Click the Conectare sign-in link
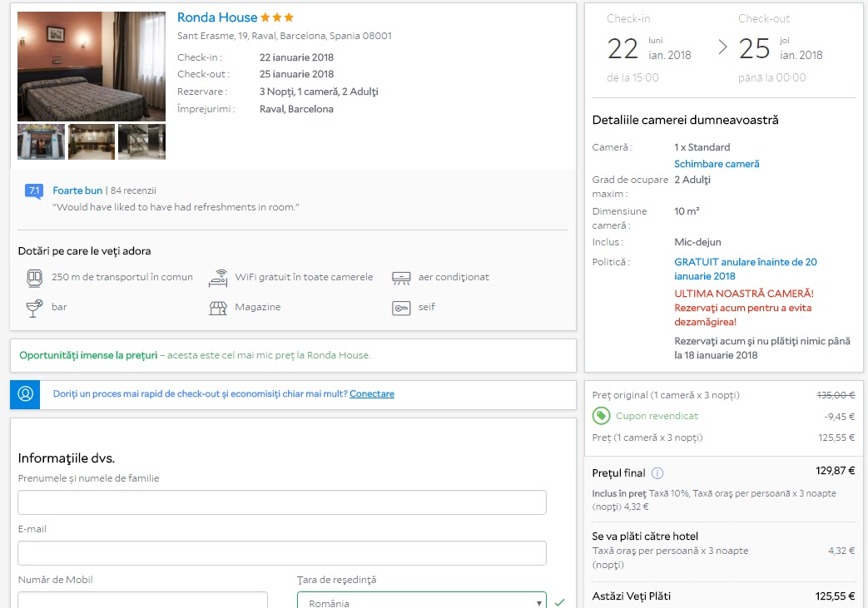 pos(372,394)
